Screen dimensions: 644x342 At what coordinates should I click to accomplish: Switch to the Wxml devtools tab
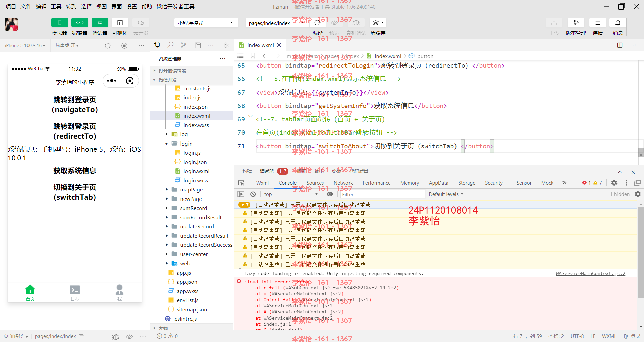[262, 183]
